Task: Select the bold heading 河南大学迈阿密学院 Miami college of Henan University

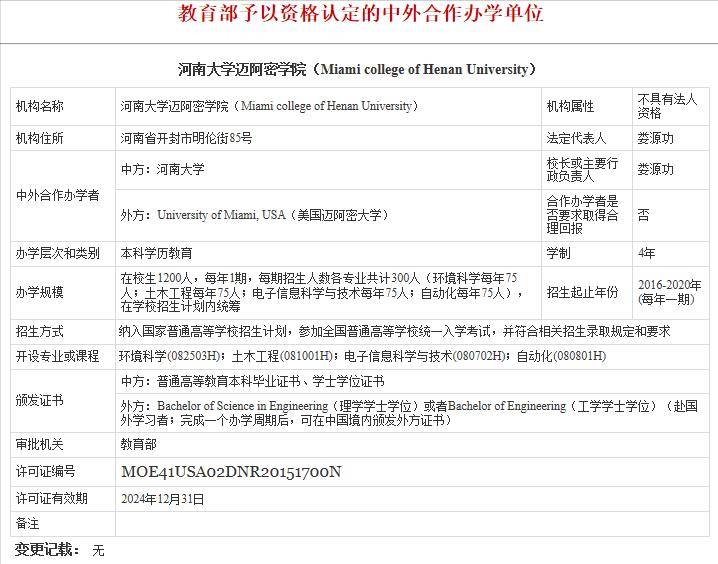Action: 357,70
